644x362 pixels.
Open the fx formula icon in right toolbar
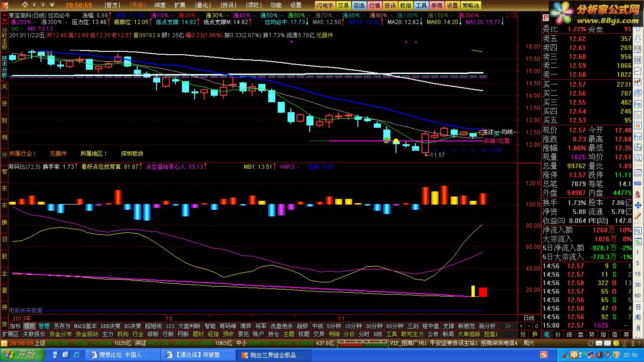tap(638, 147)
